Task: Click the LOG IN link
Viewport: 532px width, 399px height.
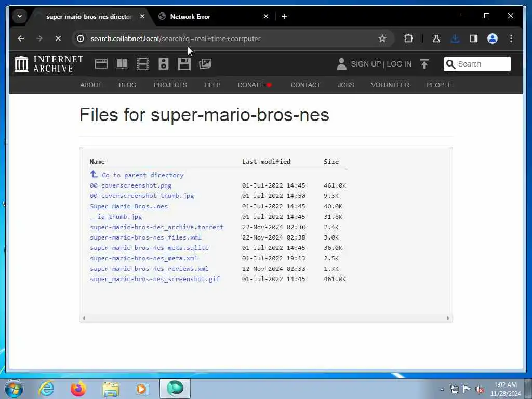Action: (399, 64)
